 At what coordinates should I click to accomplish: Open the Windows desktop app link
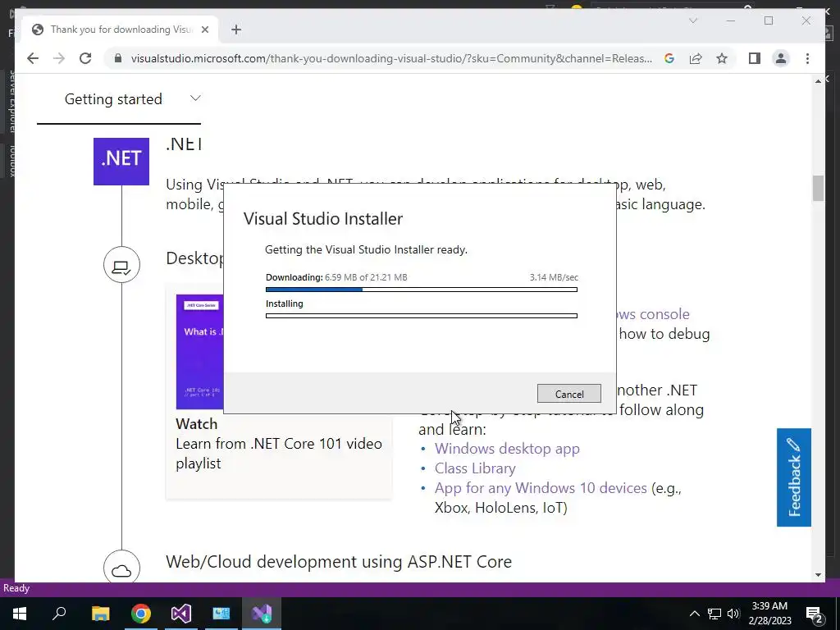(507, 449)
